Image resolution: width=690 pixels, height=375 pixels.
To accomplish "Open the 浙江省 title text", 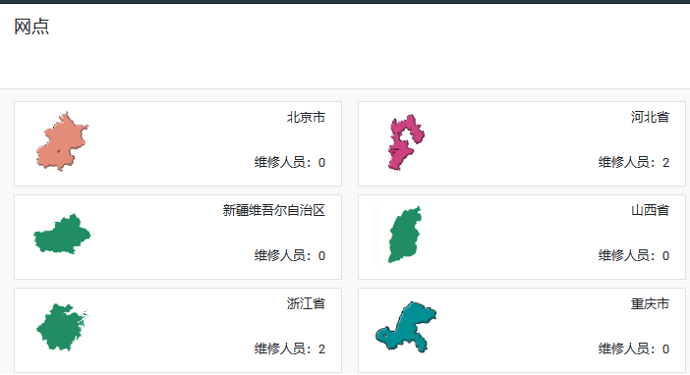I will coord(306,304).
